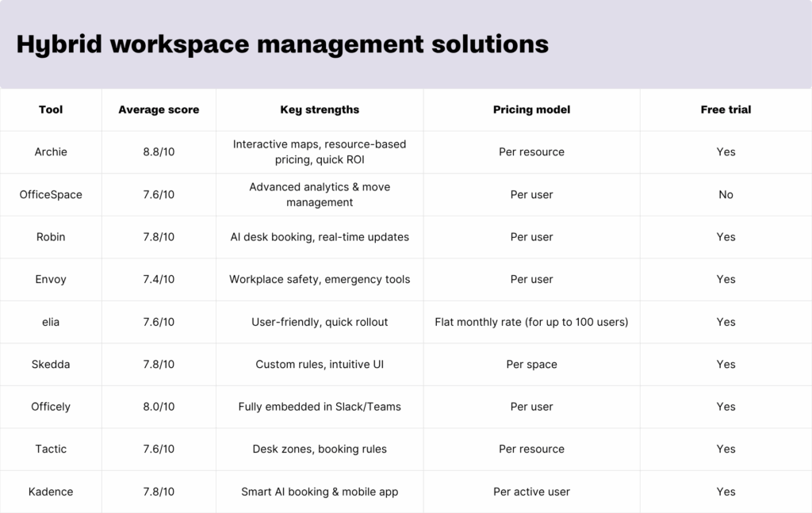Select the 'OfficeSpace' tool cell
The height and width of the screenshot is (513, 812).
point(51,194)
